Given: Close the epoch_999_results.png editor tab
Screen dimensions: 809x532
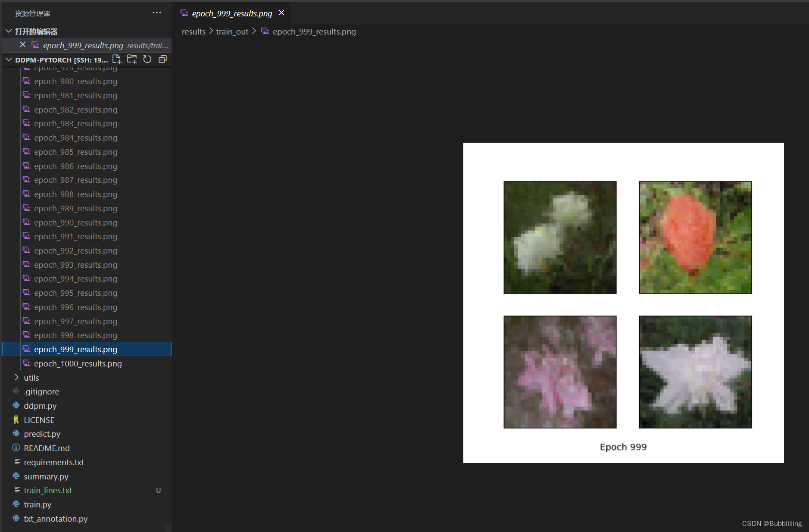Looking at the screenshot, I should (281, 13).
